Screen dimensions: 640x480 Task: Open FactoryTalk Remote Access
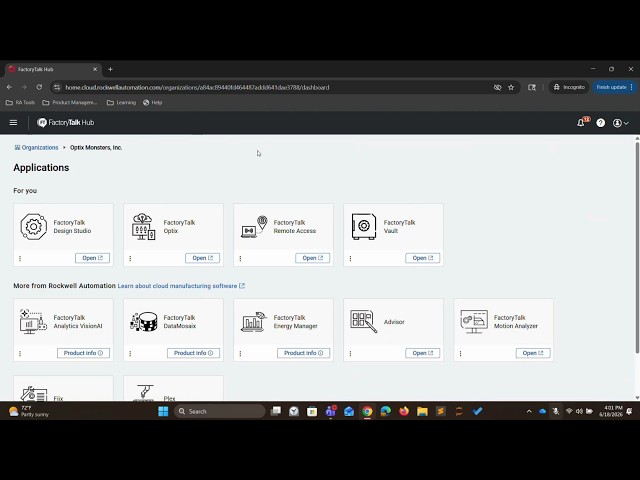click(313, 258)
